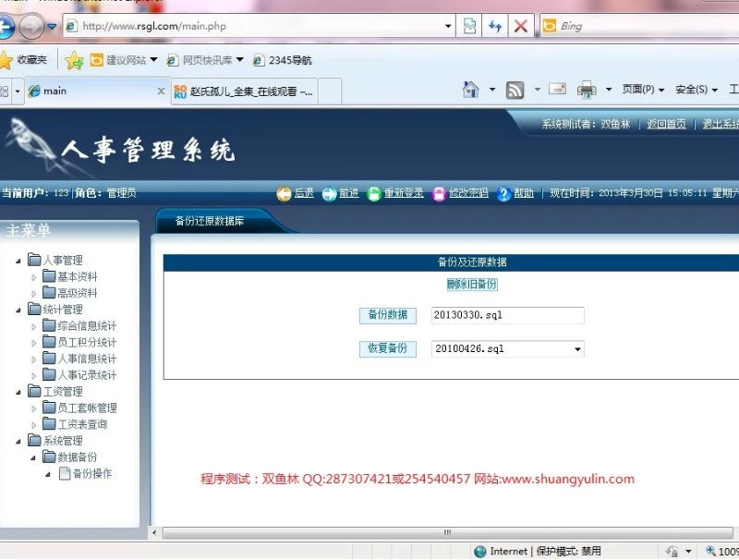Collapse the 数据备份 tree node
The image size is (739, 560).
33,457
